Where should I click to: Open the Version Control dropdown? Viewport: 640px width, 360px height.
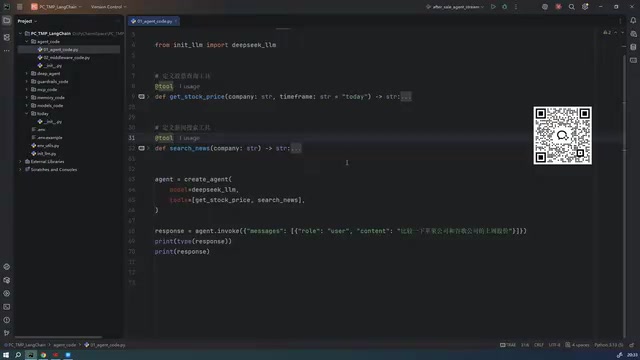(x=109, y=7)
